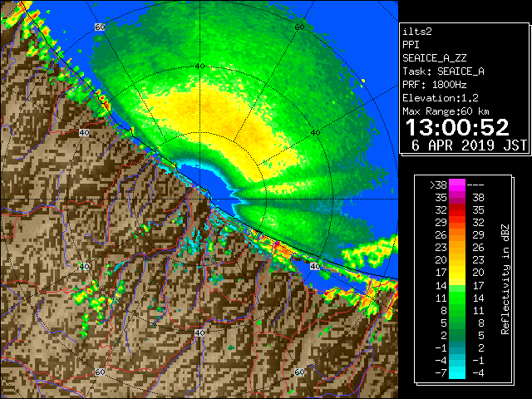Click the 40 km ring label east-northeast over sea

pos(316,133)
